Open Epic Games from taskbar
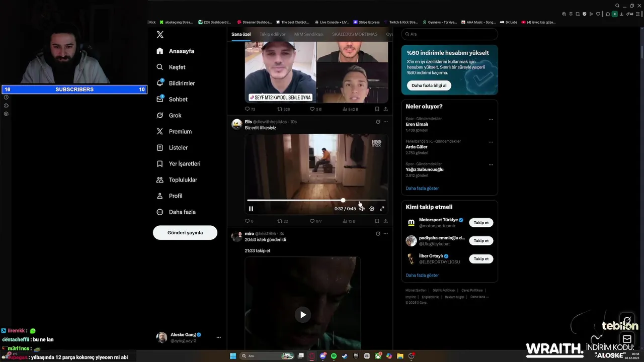Screen dimensions: 644x362 [356, 356]
